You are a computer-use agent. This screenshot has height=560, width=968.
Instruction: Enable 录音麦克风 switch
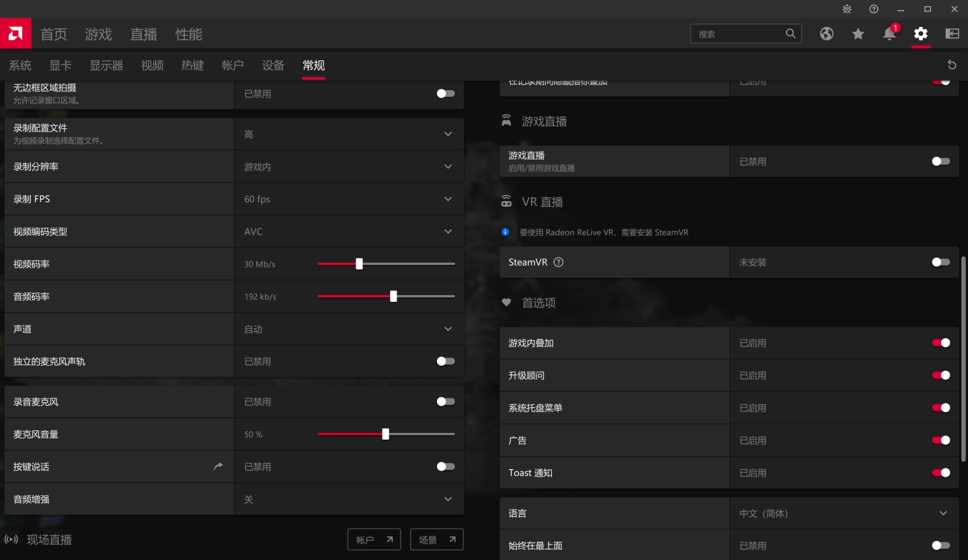(446, 401)
